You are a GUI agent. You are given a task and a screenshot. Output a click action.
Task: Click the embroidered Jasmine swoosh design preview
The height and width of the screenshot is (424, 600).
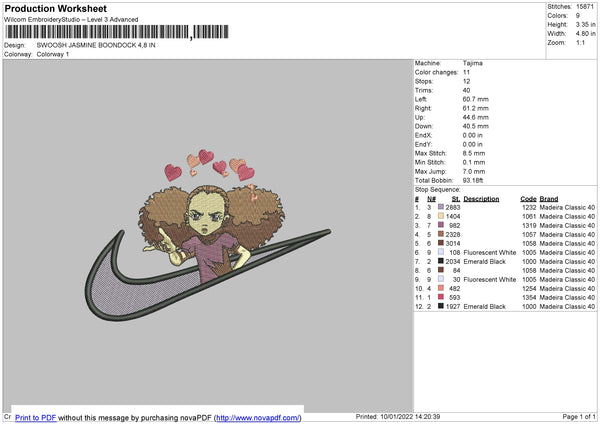pyautogui.click(x=208, y=235)
